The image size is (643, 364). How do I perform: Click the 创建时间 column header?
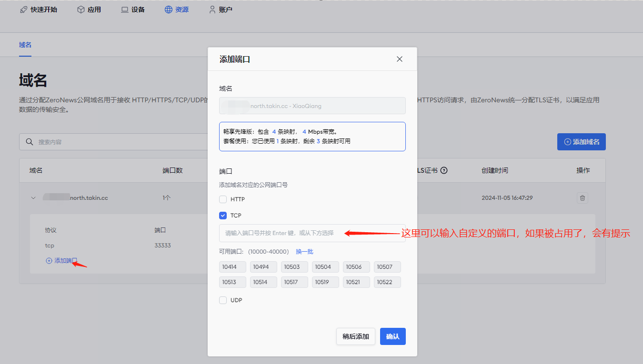(495, 170)
